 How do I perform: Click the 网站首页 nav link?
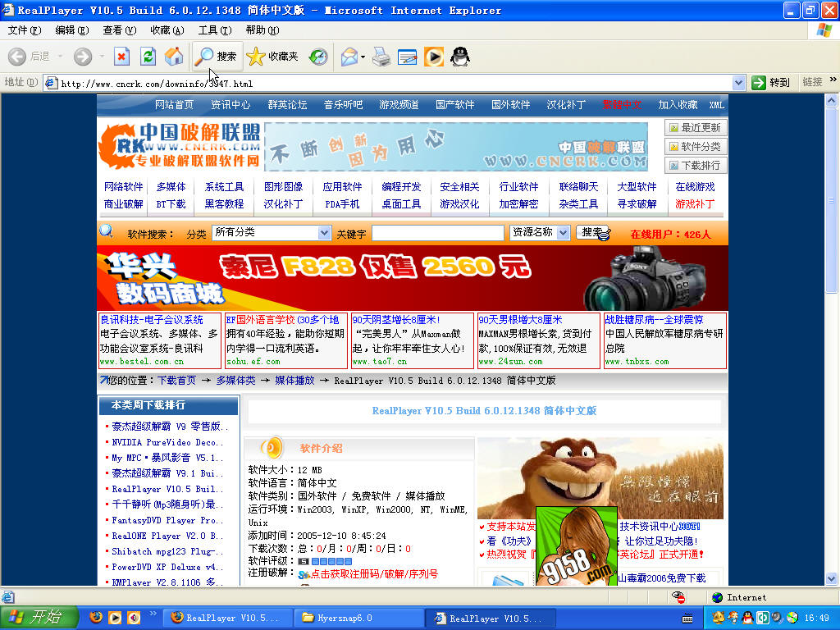[x=174, y=105]
